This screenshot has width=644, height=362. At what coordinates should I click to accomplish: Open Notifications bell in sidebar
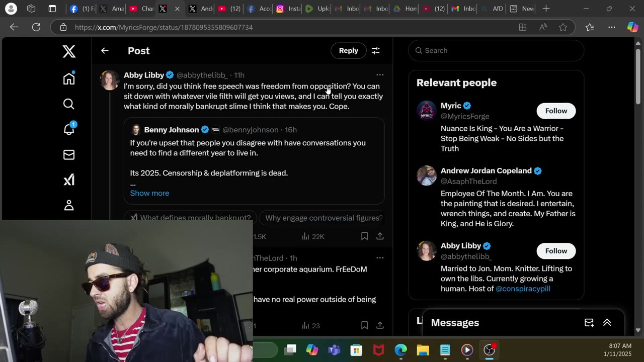[x=69, y=129]
